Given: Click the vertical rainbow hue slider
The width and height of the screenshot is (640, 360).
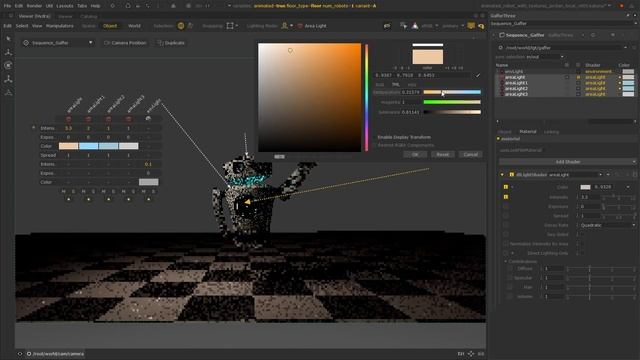Looking at the screenshot, I should click(x=367, y=97).
